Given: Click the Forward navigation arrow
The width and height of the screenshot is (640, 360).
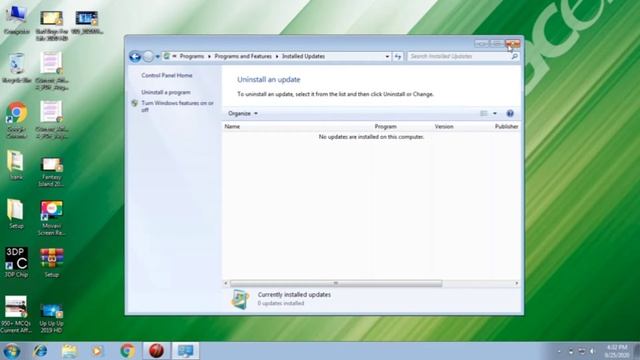Looking at the screenshot, I should 148,56.
